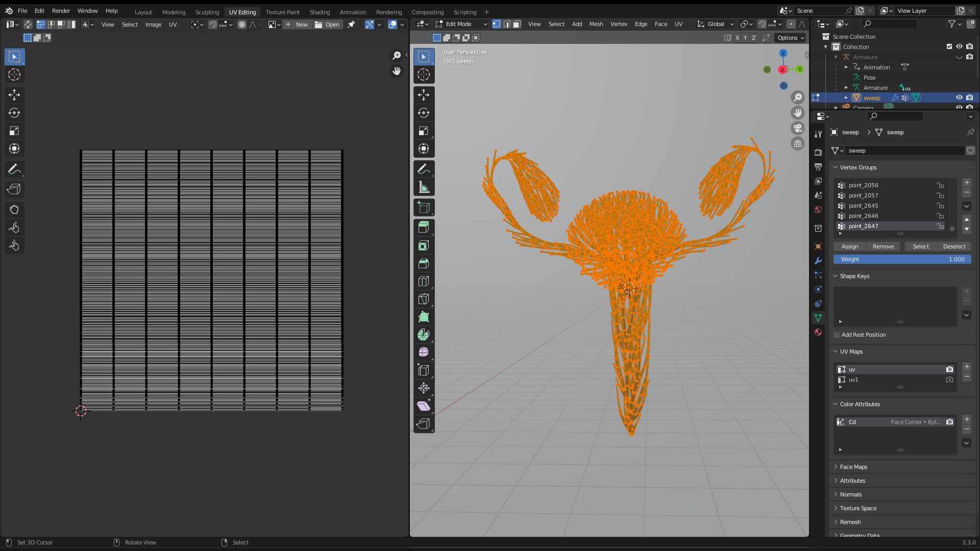Adjust the Weight slider
Image resolution: width=980 pixels, height=551 pixels.
pos(902,259)
